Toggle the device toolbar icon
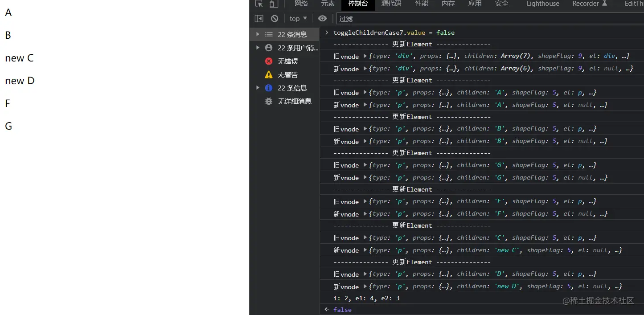The width and height of the screenshot is (644, 315). [274, 4]
